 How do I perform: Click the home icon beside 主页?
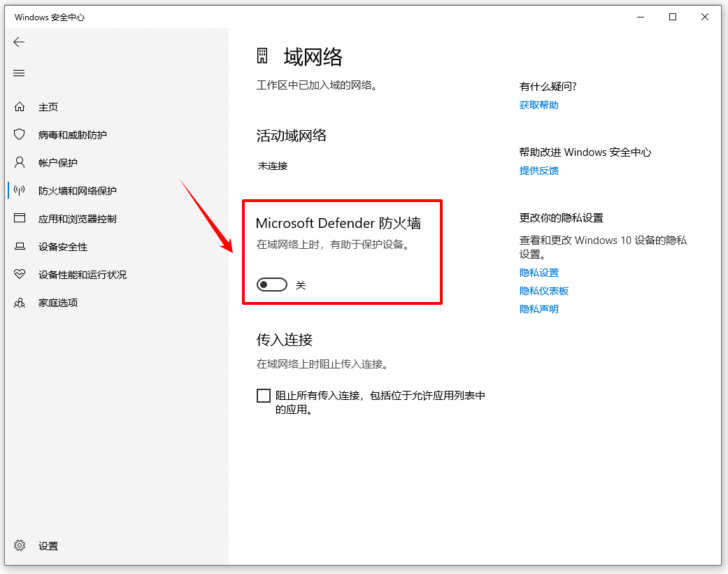pyautogui.click(x=20, y=107)
